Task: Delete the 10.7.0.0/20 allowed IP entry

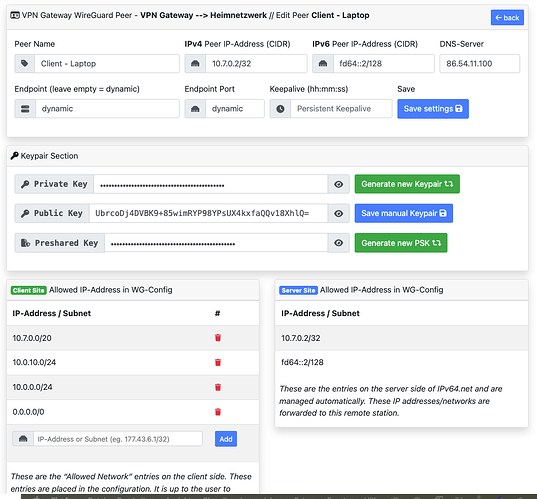Action: pyautogui.click(x=218, y=338)
